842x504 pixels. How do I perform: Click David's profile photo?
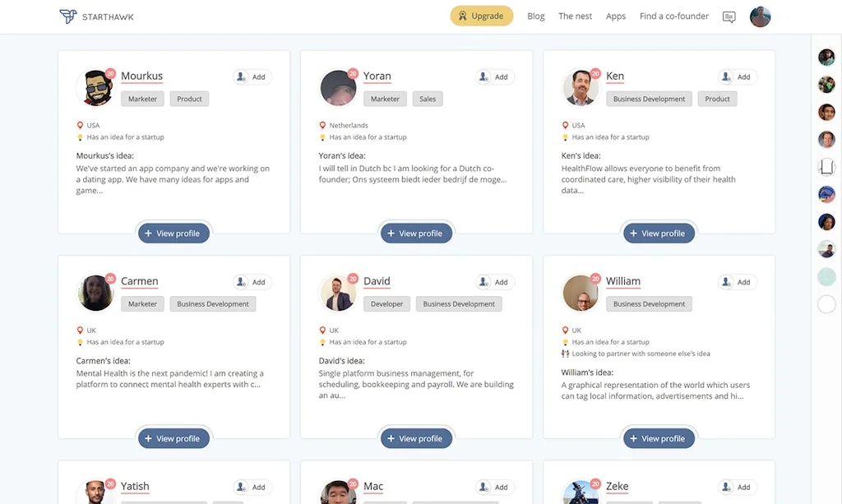[x=337, y=294]
